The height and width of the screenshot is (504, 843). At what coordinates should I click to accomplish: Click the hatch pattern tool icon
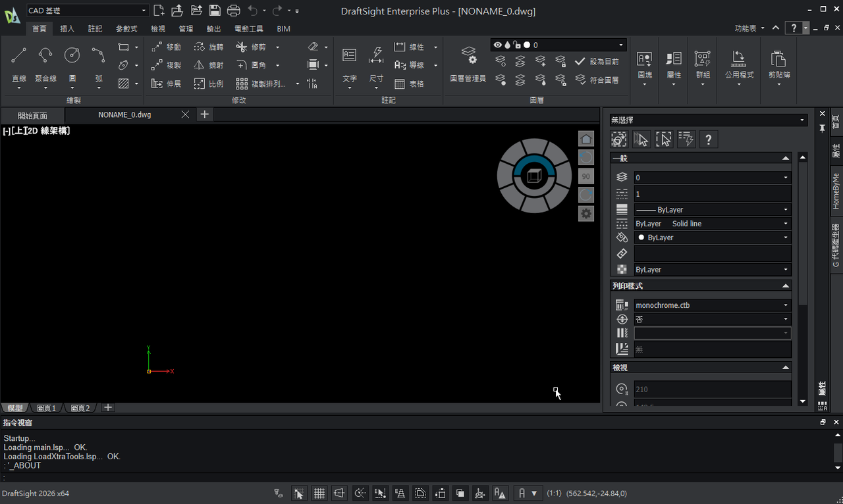[x=123, y=84]
